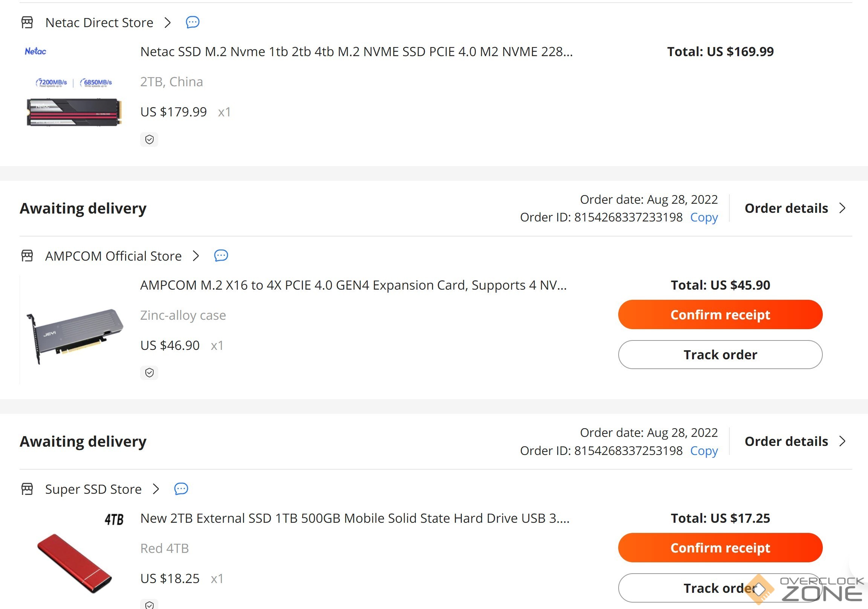Click storefront icon beside Super SSD Store
Viewport: 868px width, 609px height.
27,489
